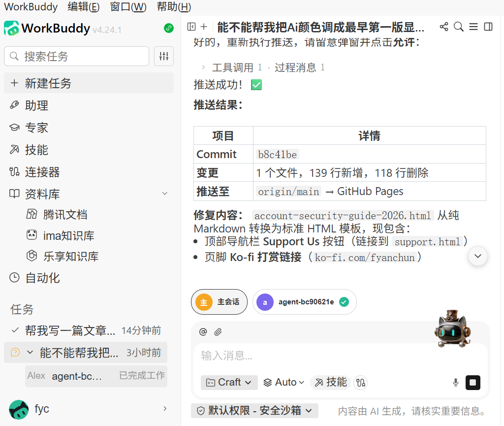Click the black stop generation button
This screenshot has height=426, width=504.
473,383
